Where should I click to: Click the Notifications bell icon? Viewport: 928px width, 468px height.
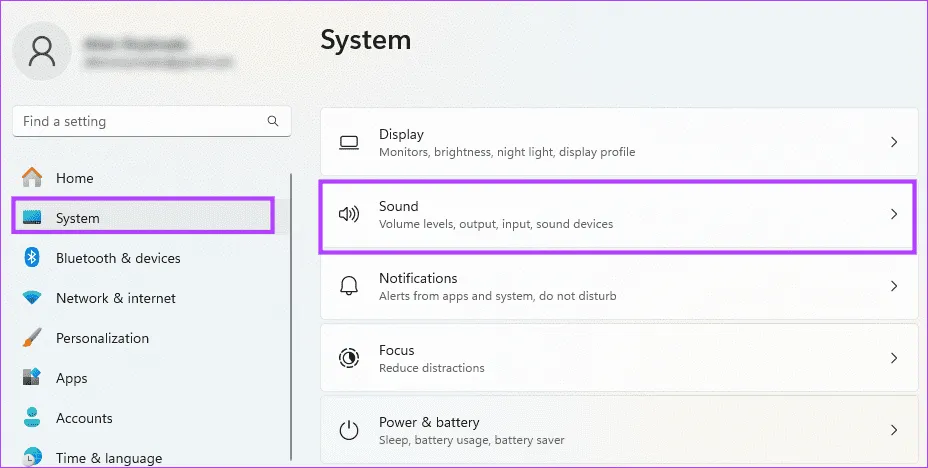point(349,286)
